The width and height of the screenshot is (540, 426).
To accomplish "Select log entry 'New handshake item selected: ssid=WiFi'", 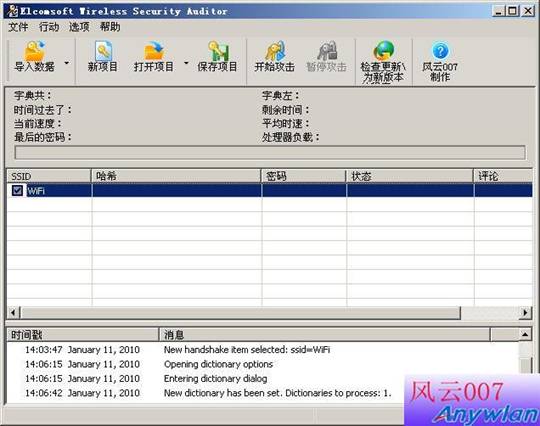I will coord(247,350).
